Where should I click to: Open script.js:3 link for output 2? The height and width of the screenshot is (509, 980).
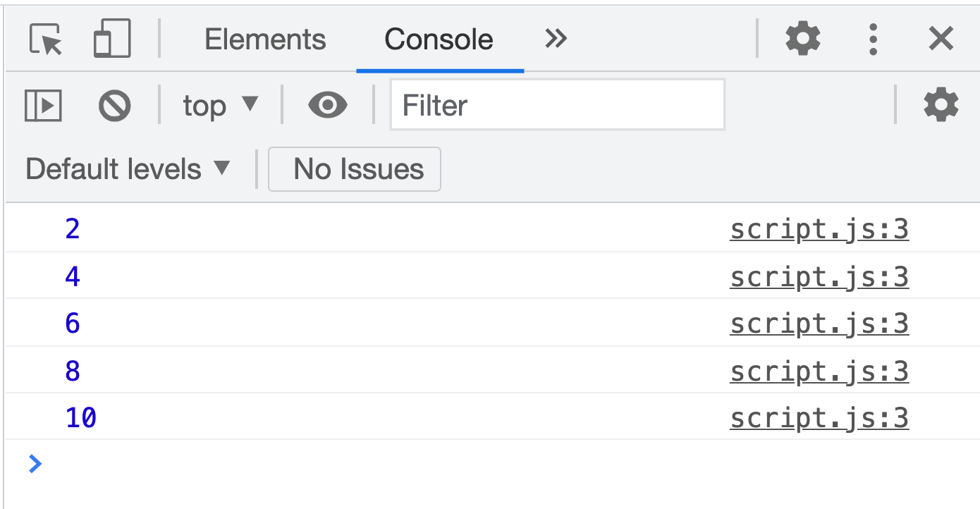(x=819, y=230)
